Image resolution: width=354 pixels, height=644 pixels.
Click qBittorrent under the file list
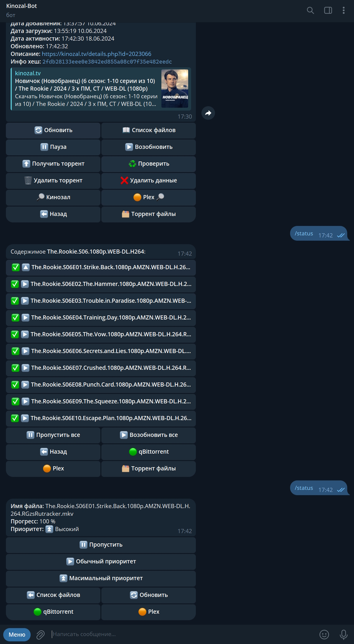click(x=148, y=452)
